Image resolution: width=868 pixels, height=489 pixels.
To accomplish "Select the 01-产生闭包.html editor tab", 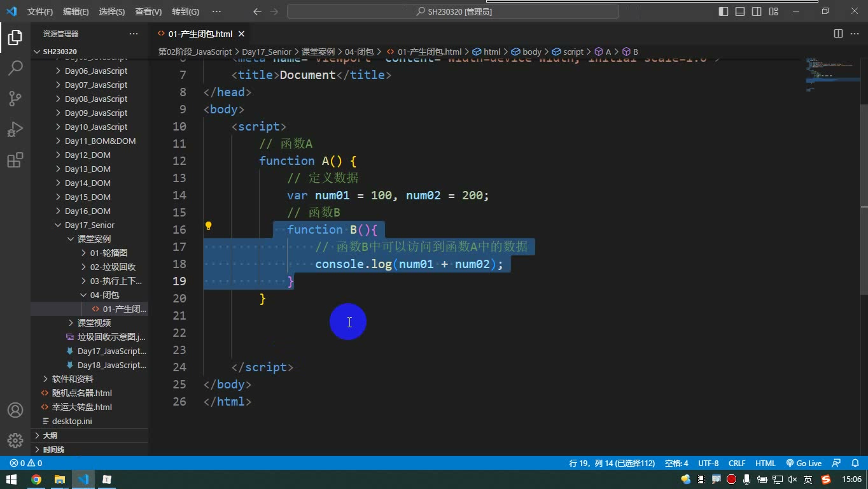I will click(x=200, y=34).
